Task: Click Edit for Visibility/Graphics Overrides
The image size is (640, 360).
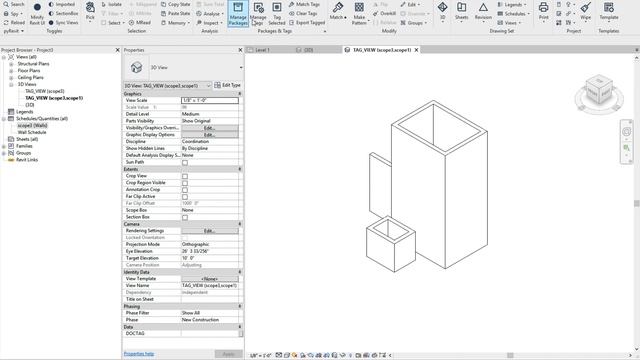Action: [x=210, y=128]
